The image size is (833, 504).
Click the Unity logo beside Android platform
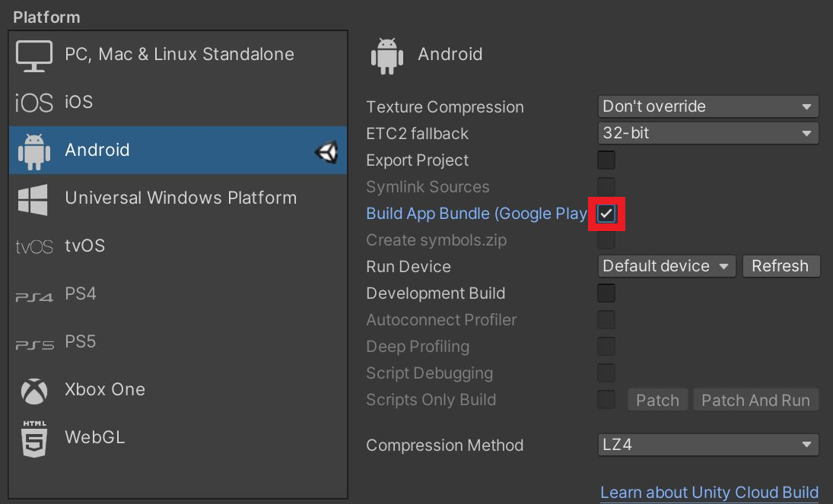[326, 151]
